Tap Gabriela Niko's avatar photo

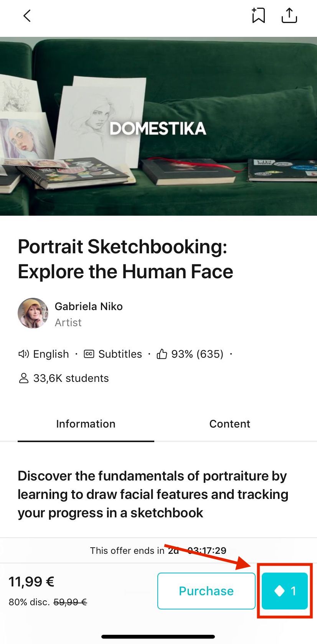(x=33, y=313)
